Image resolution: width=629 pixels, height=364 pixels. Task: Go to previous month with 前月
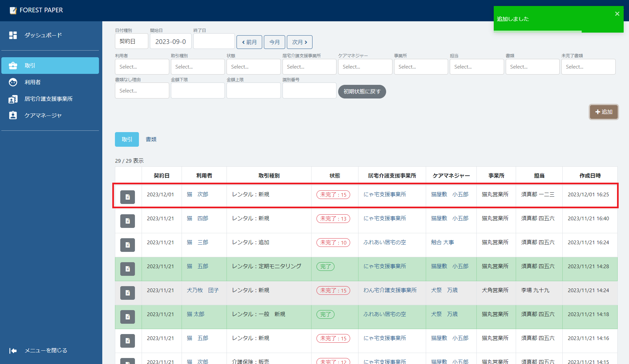pos(249,42)
